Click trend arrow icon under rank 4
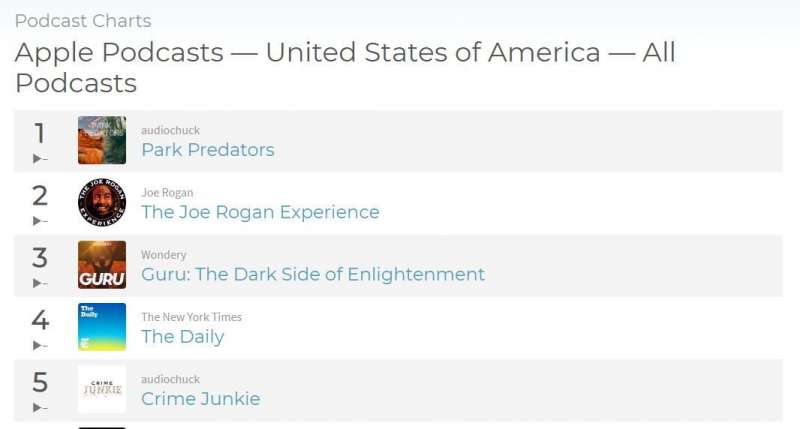This screenshot has width=800, height=429. 40,345
